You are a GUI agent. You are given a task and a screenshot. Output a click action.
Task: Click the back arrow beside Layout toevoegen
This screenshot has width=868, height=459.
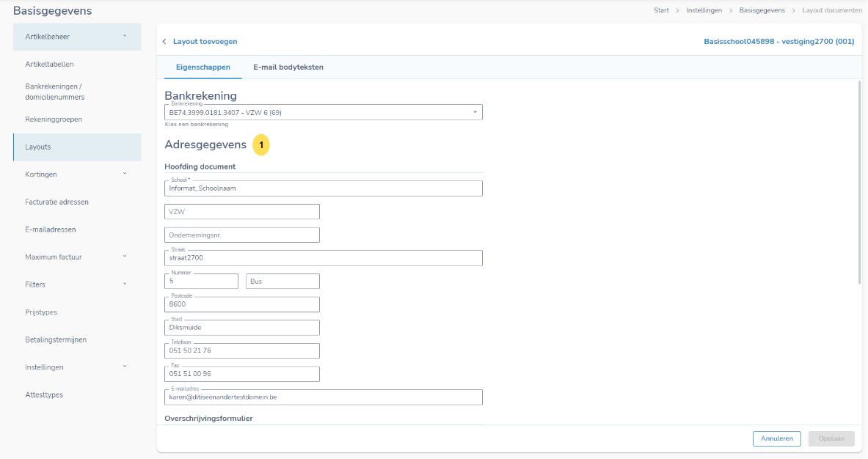(164, 42)
